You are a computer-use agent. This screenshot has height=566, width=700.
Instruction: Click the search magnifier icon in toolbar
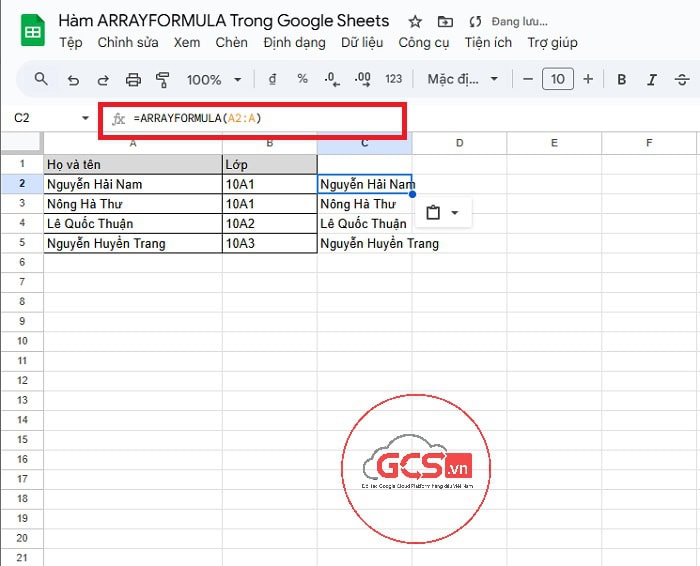point(41,80)
